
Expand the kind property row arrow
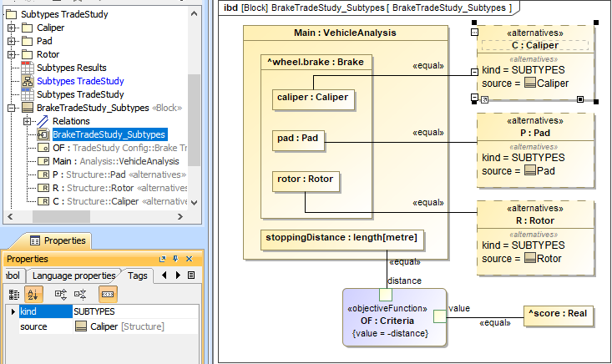click(12, 311)
